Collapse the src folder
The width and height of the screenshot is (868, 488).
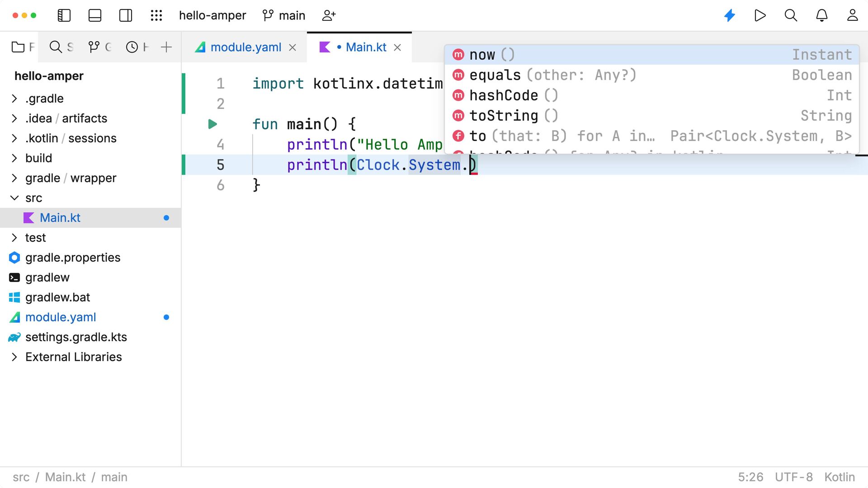click(x=14, y=198)
